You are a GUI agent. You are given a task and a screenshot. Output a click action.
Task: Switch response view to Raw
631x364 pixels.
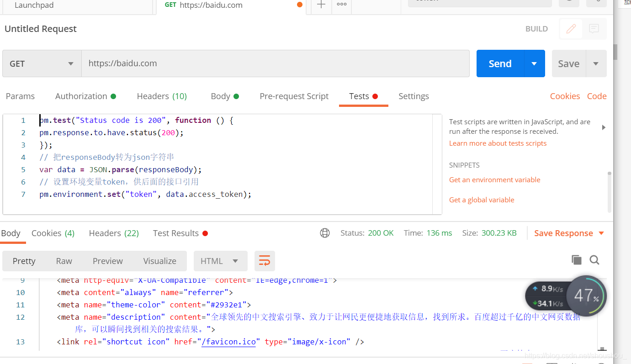click(x=64, y=261)
